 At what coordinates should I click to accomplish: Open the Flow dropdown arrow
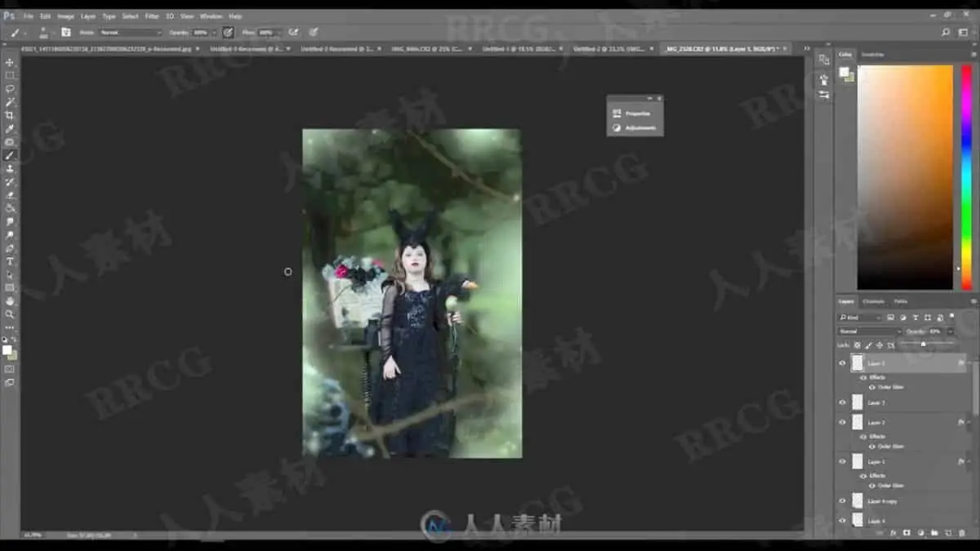point(279,33)
